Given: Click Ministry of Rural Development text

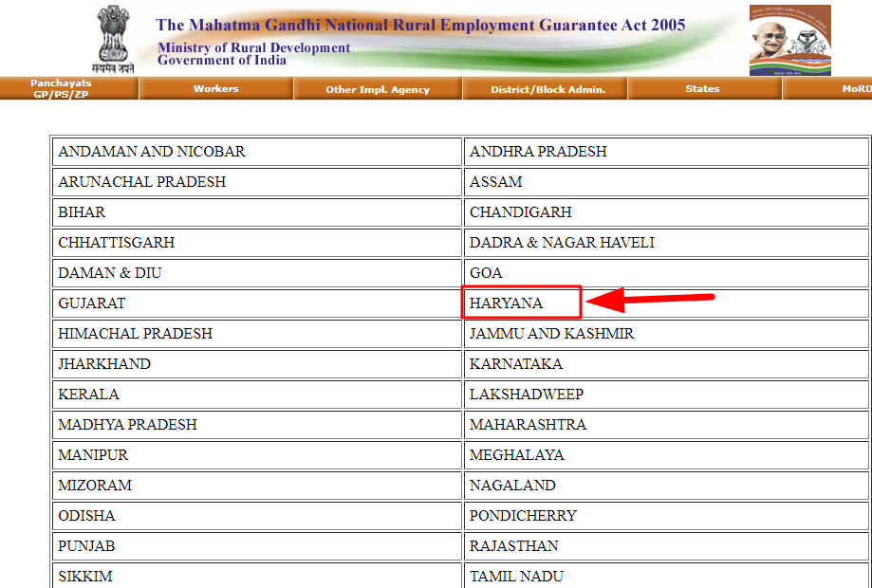Looking at the screenshot, I should tap(253, 47).
